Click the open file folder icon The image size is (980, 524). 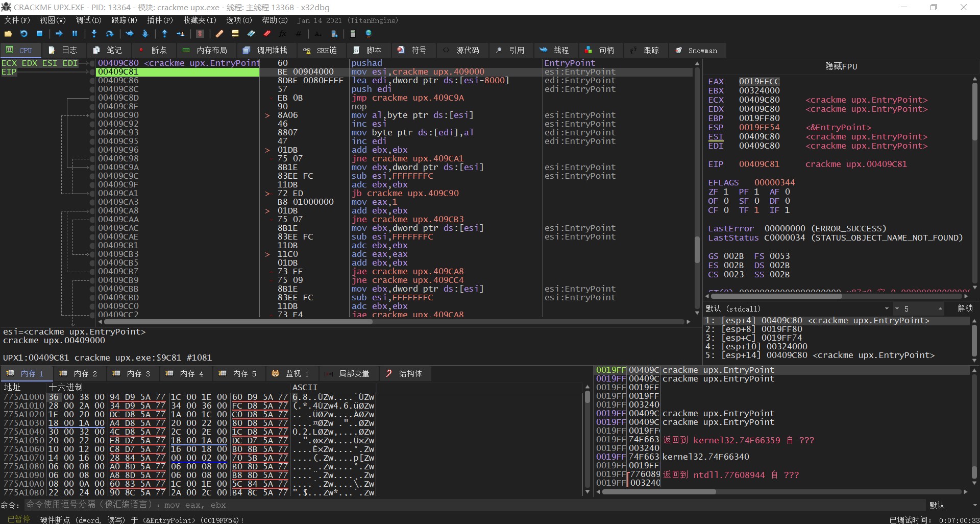point(8,34)
